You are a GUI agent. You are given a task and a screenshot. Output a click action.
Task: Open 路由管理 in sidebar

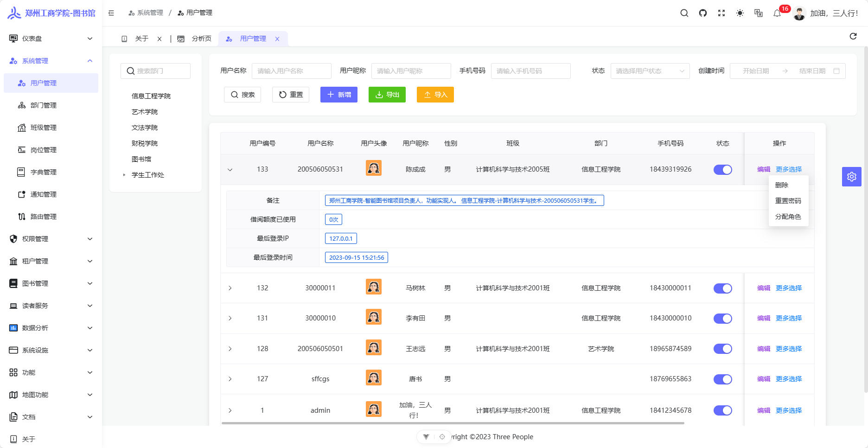(51, 217)
